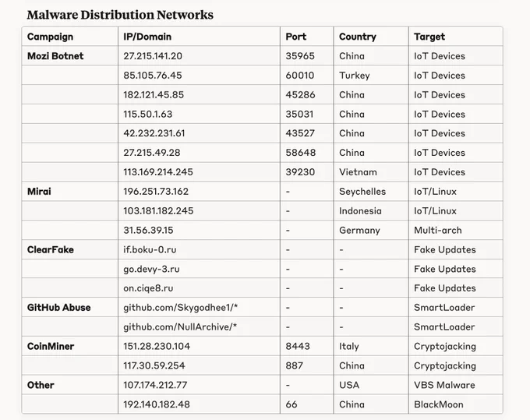This screenshot has height=420, width=530.
Task: Click the Malware Distribution Networks heading
Action: [120, 15]
